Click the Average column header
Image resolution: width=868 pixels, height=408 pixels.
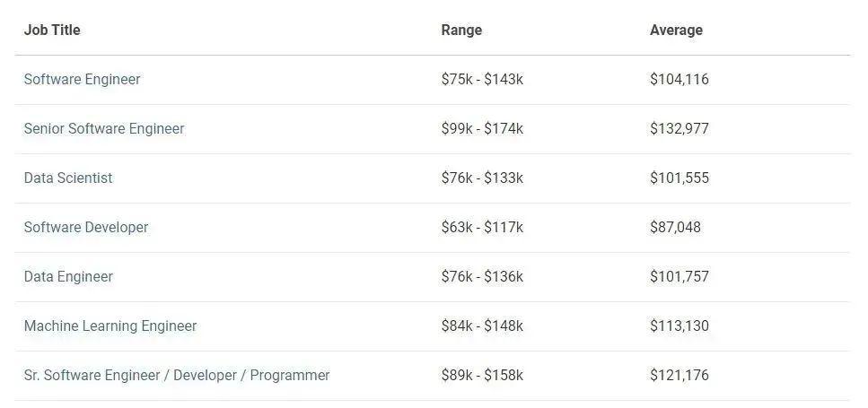click(676, 30)
